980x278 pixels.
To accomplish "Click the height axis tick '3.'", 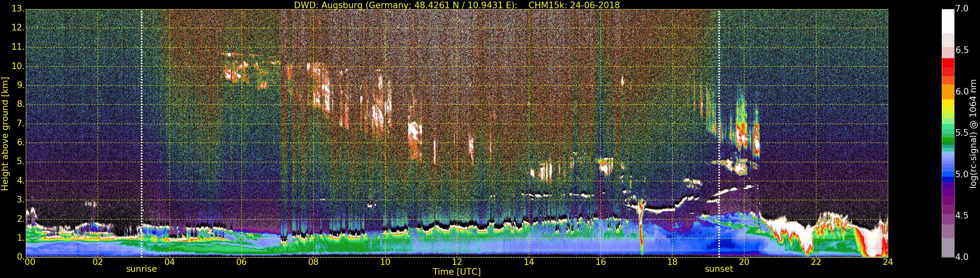I will point(21,200).
